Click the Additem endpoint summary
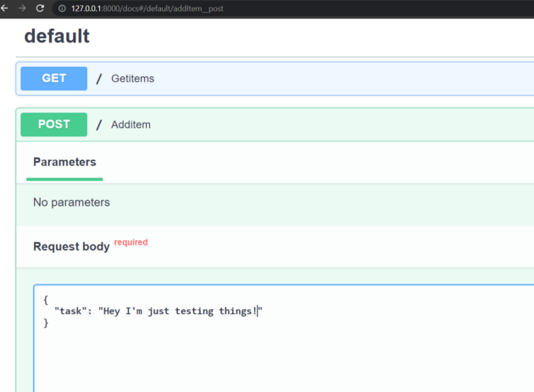The image size is (534, 392). click(131, 124)
